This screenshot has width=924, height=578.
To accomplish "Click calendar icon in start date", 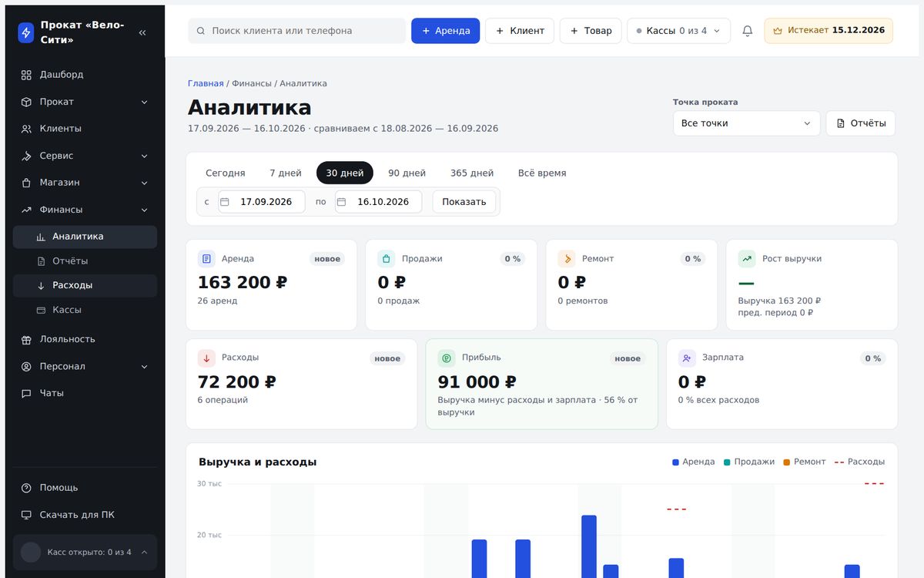I will [225, 202].
